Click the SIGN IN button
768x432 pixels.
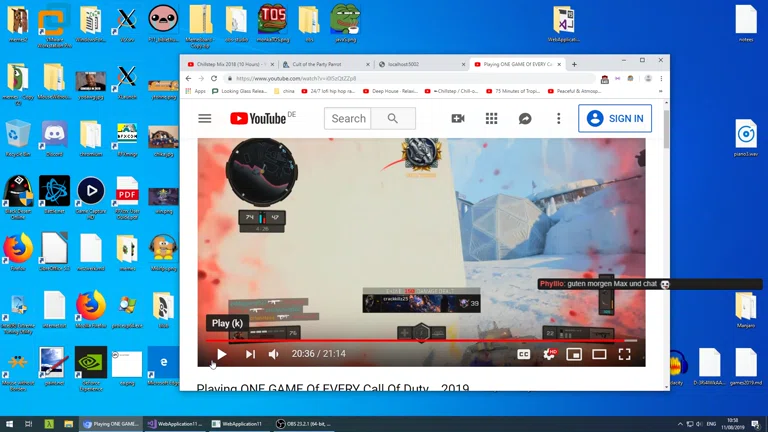(615, 118)
